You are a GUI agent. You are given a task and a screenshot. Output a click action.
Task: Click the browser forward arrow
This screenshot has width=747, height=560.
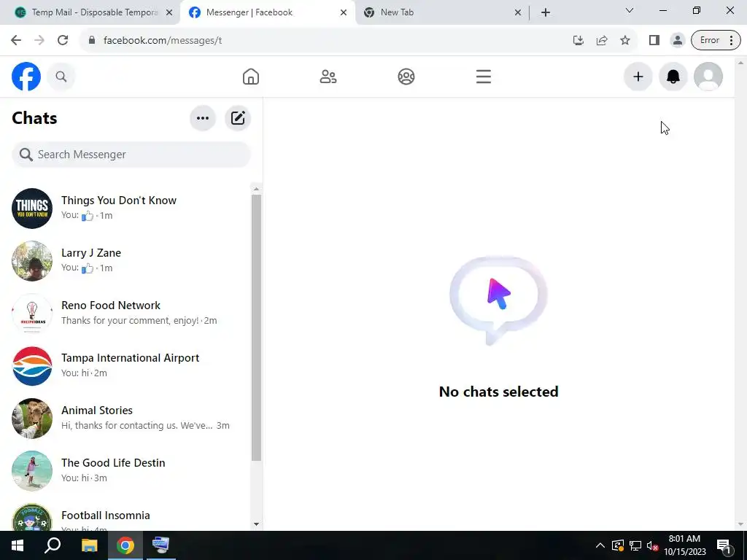pos(39,41)
